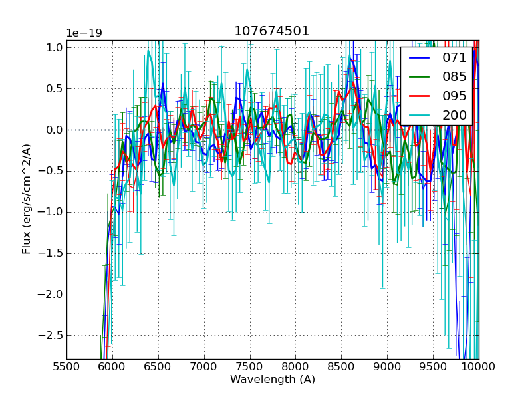Click the cyan line swatch for 200
Viewport: 532px width, 399px height.
point(420,115)
